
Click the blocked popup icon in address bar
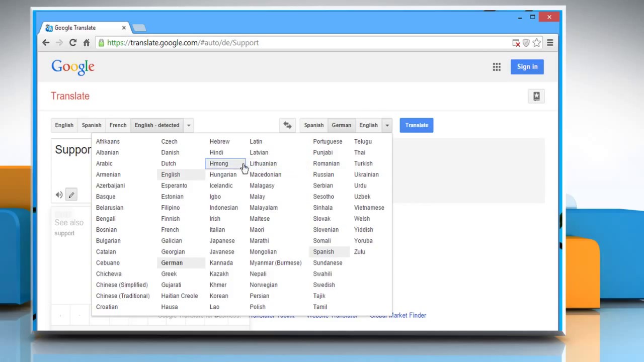516,43
